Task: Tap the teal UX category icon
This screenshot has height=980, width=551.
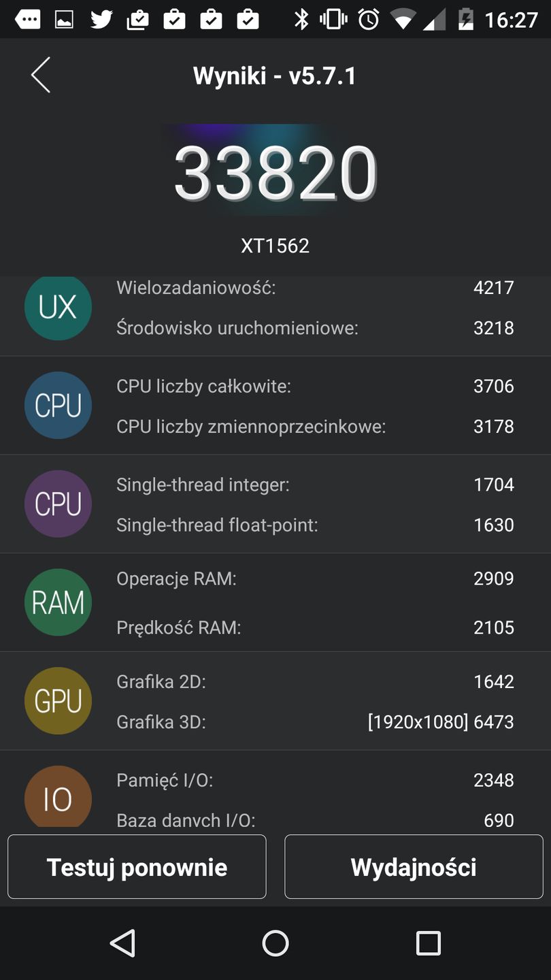Action: [x=58, y=308]
